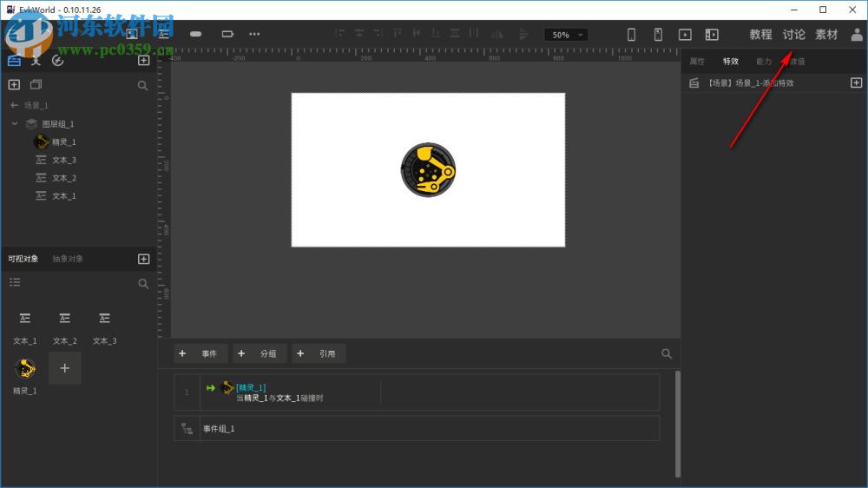The height and width of the screenshot is (488, 868).
Task: Add new layer plus icon under panel tabs
Action: click(15, 85)
